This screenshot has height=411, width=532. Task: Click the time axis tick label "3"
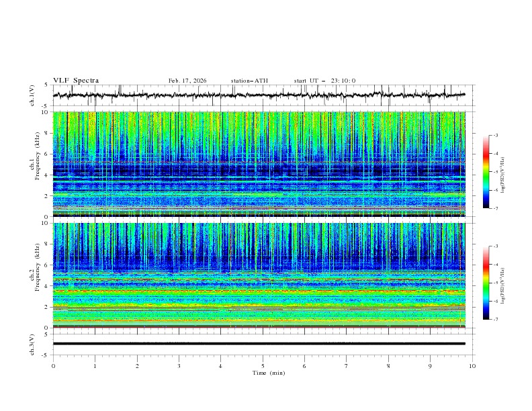(x=179, y=366)
